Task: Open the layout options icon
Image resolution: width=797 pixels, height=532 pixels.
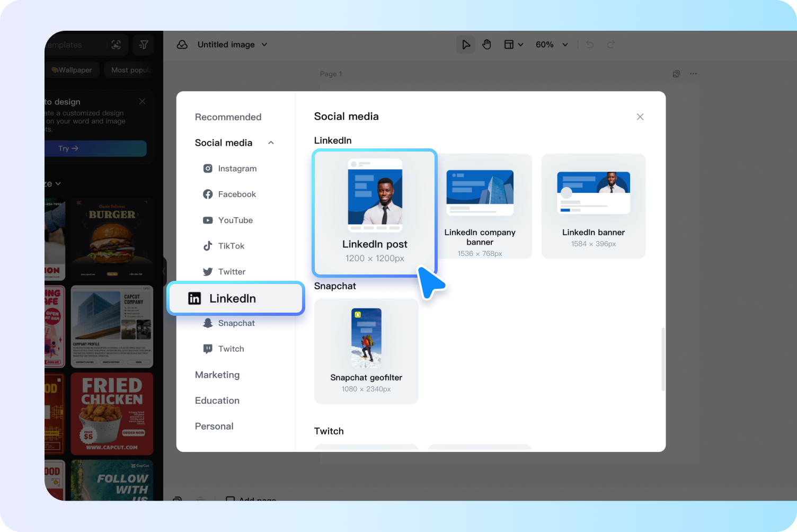Action: (x=509, y=45)
